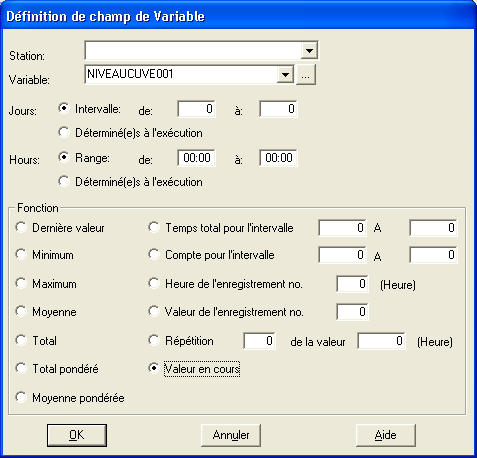The image size is (477, 458).
Task: Click the Hours 'à' time field
Action: click(278, 158)
